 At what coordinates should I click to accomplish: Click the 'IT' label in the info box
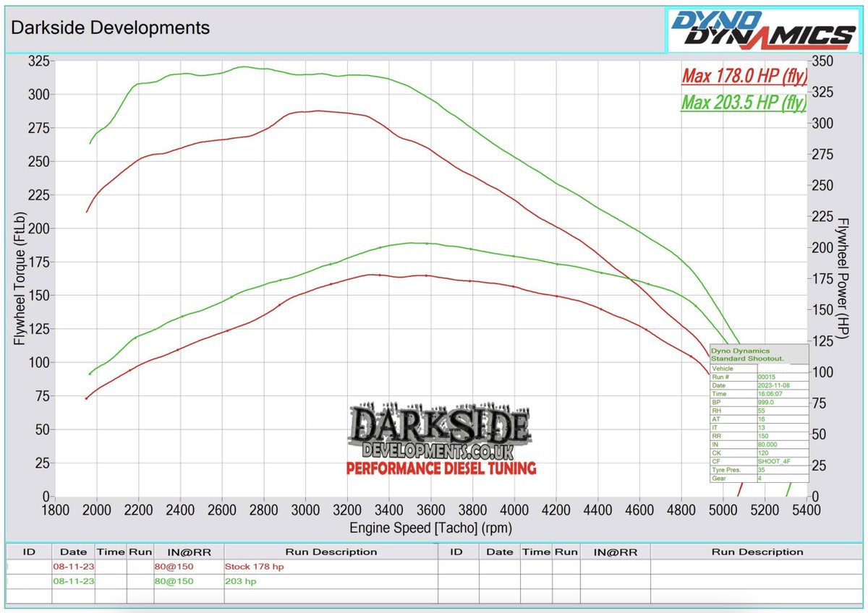[x=715, y=427]
